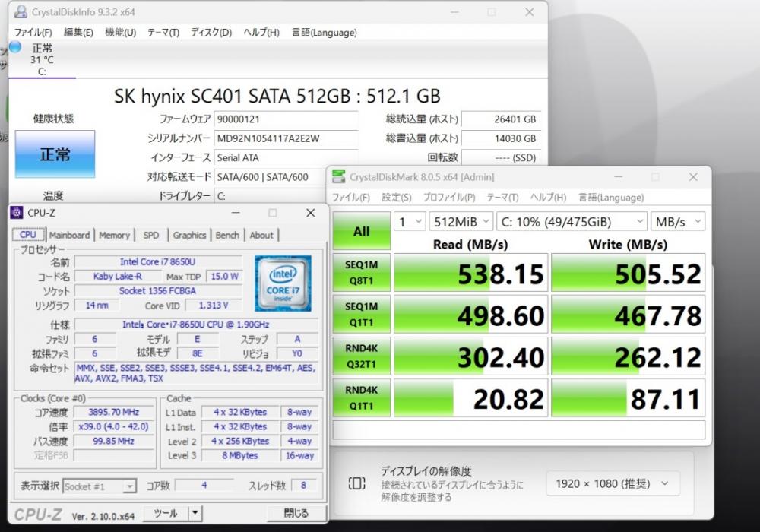Viewport: 760px width, 532px height.
Task: Click the インターフェース field Serial ATA
Action: coord(286,157)
